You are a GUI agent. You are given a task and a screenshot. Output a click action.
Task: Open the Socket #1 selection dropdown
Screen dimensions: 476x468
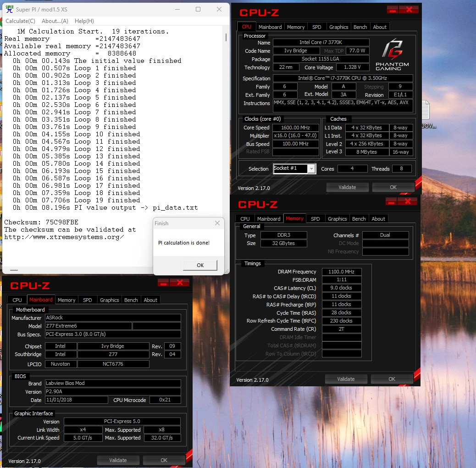click(x=311, y=168)
